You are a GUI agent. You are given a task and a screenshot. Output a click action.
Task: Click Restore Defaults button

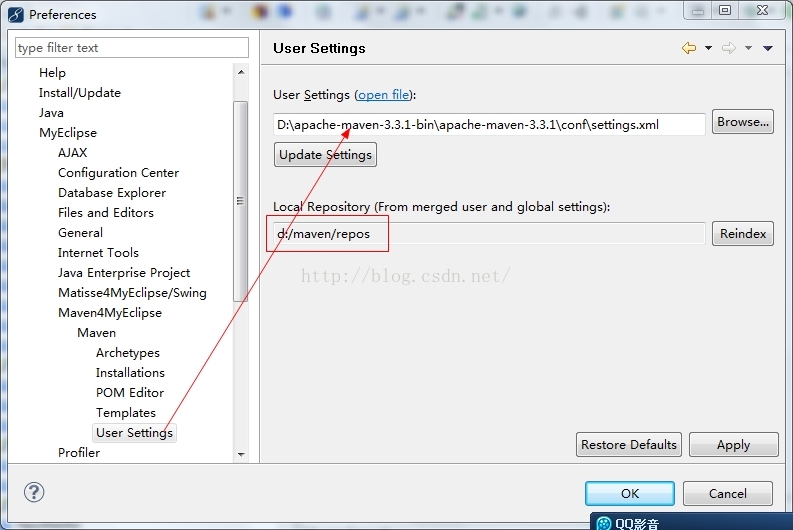coord(629,445)
